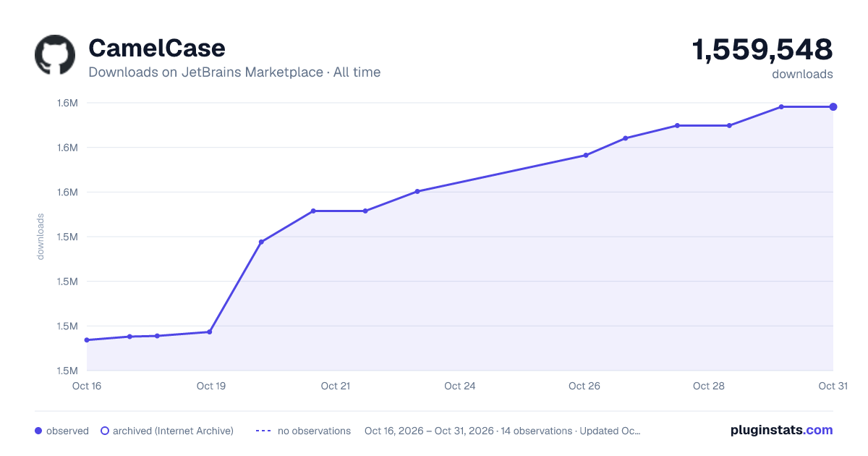Image resolution: width=868 pixels, height=456 pixels.
Task: Click the 'Oct 26' x-axis label
Action: [x=584, y=386]
